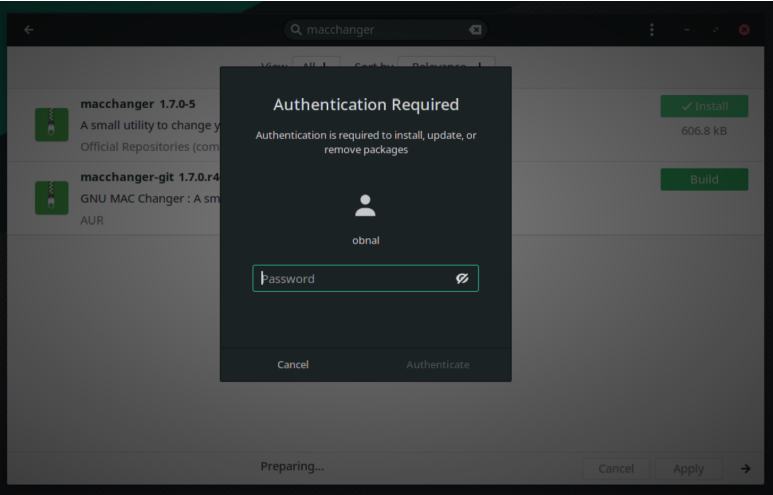The width and height of the screenshot is (773, 495).
Task: Click the details arrow beside Apply
Action: point(745,468)
